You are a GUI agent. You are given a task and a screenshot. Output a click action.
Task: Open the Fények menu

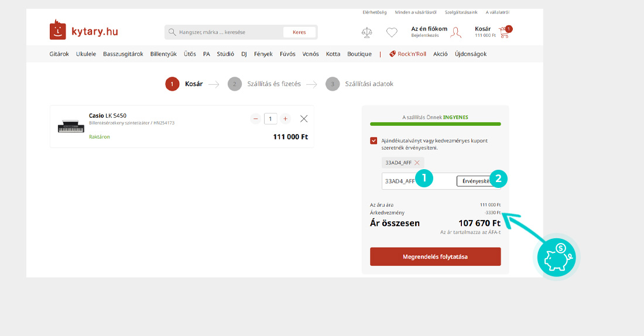click(x=263, y=54)
